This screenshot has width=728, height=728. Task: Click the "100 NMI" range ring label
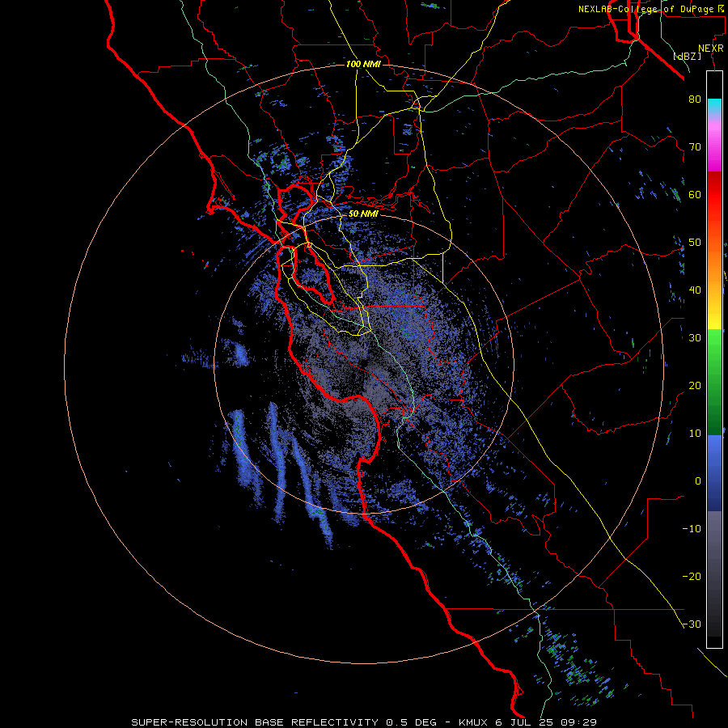tap(363, 64)
